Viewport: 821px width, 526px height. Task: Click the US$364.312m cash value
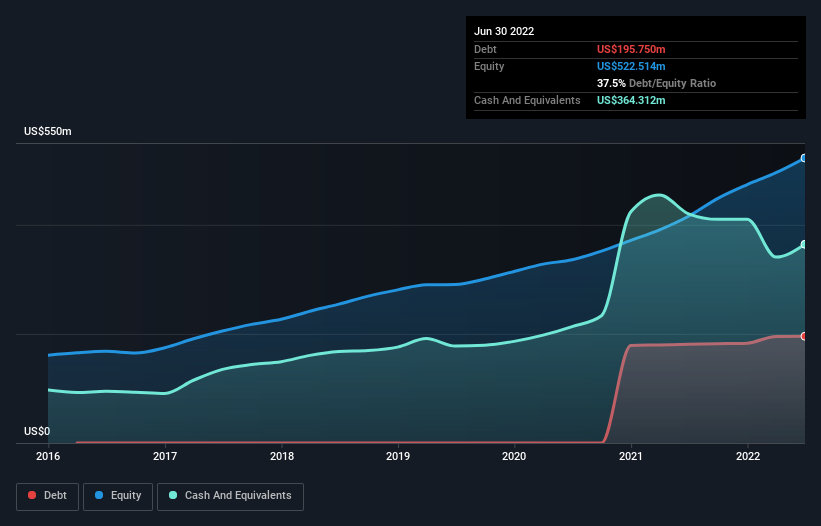(x=631, y=100)
